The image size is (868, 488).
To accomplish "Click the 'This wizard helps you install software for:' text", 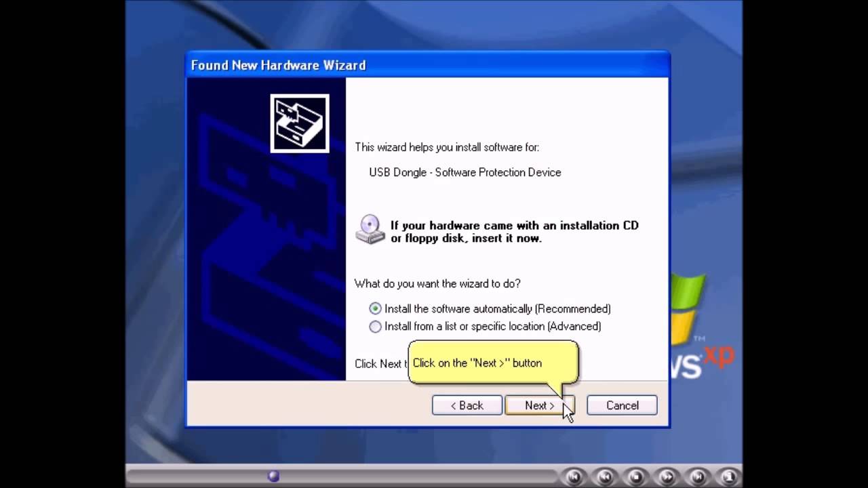I will pyautogui.click(x=447, y=147).
